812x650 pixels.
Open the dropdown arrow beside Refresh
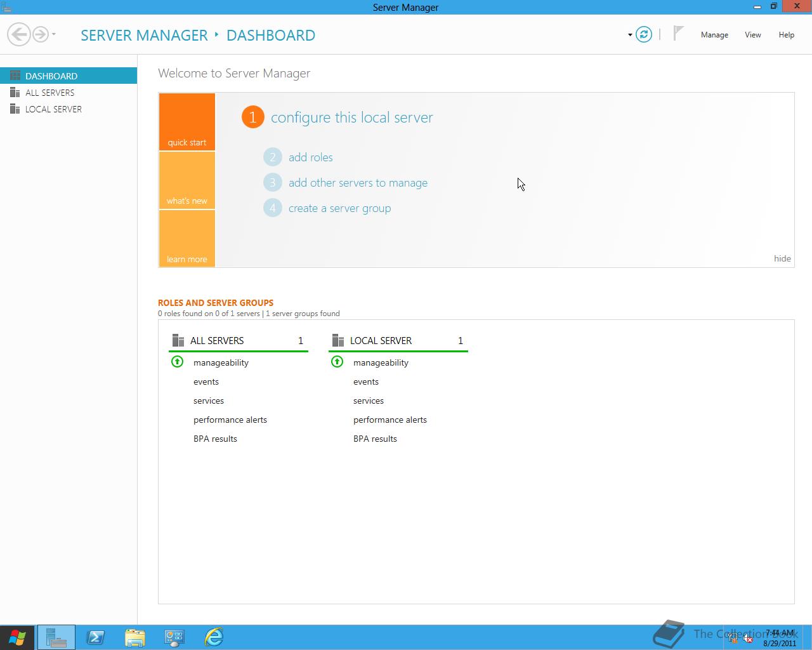630,35
